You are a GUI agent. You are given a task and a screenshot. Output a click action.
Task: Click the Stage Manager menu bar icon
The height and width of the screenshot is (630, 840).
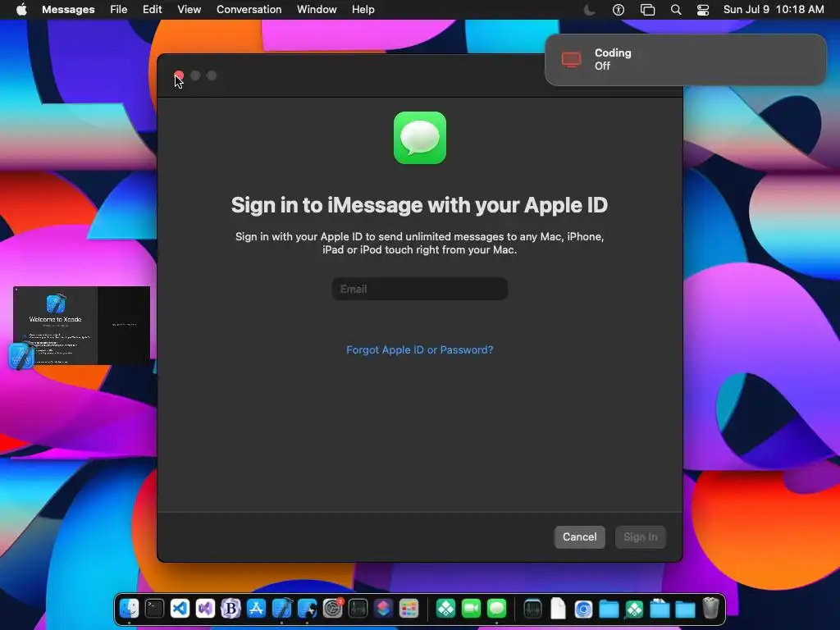click(647, 10)
